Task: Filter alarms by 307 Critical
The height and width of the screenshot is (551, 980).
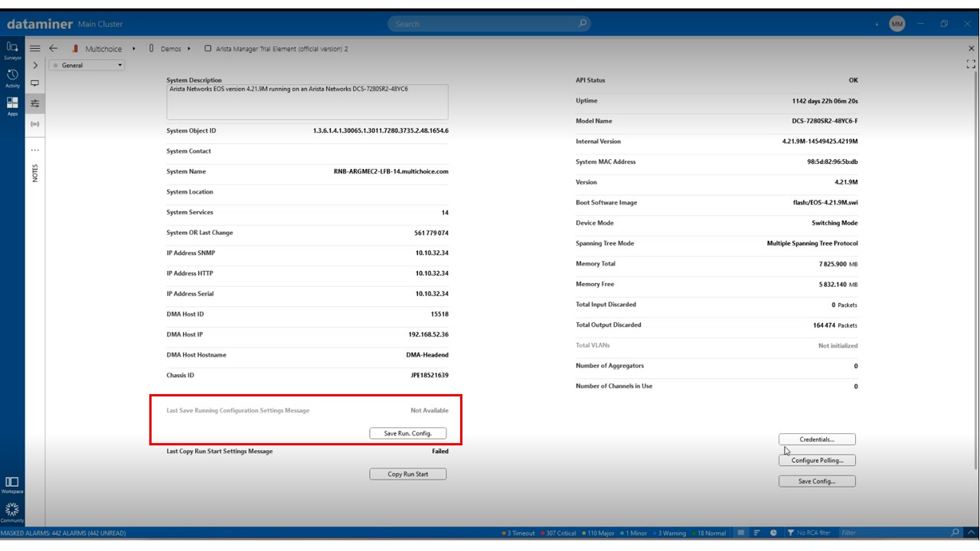Action: 559,533
